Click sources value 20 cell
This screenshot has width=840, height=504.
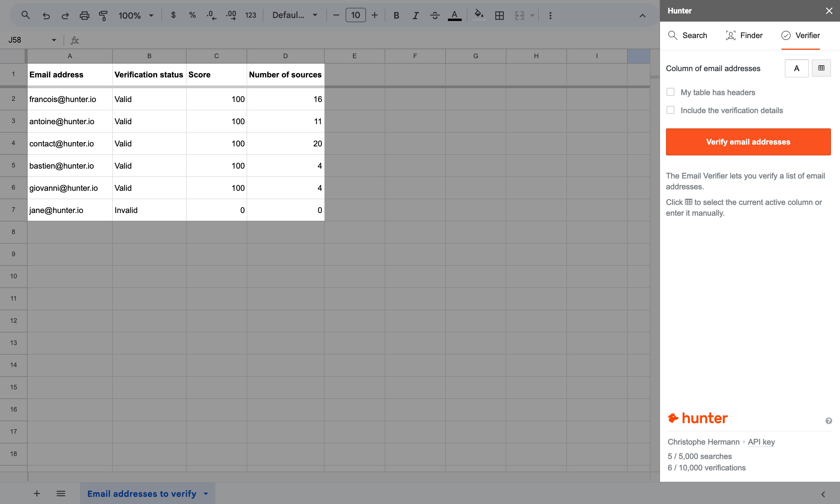click(x=285, y=144)
